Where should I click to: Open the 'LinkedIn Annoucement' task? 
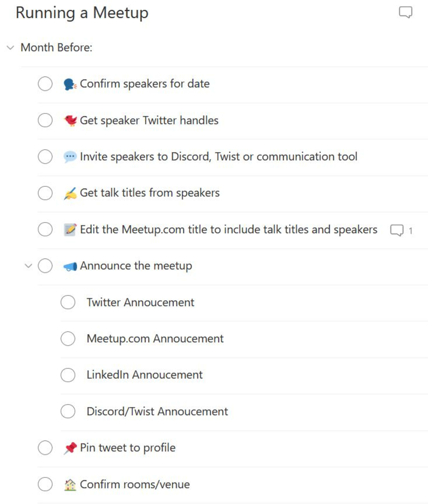pos(144,375)
